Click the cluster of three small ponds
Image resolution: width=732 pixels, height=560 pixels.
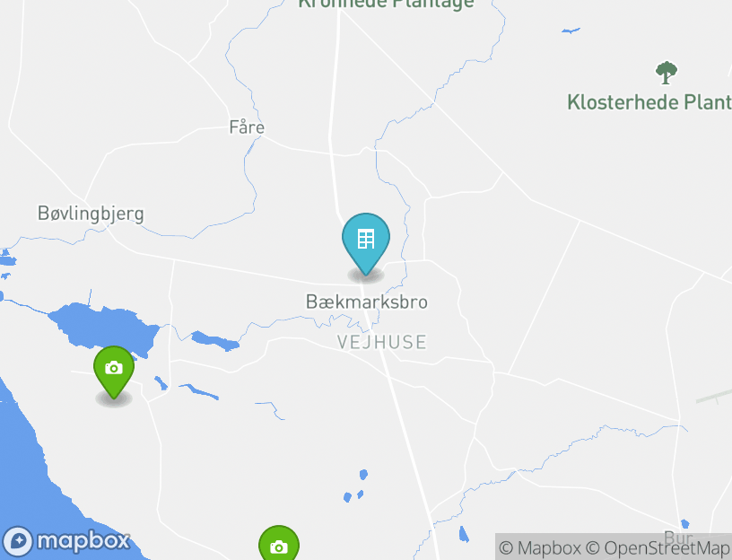click(356, 486)
